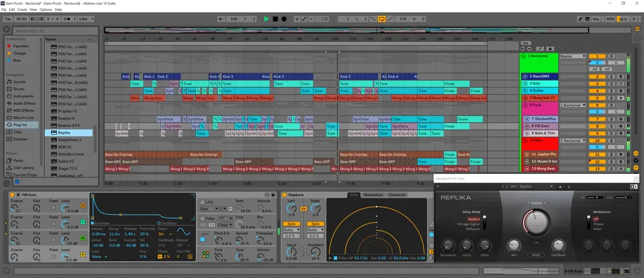
Task: Switch to Modulation tab in Slapback
Action: tap(373, 195)
